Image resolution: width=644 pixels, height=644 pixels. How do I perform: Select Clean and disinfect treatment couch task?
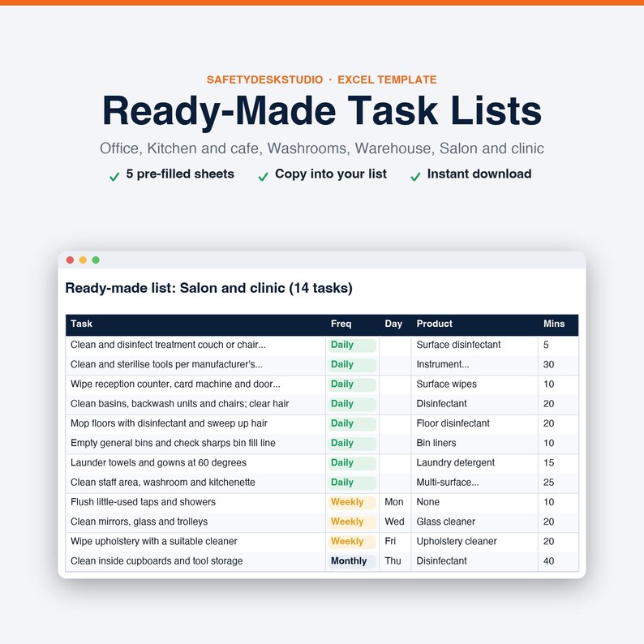(x=168, y=345)
